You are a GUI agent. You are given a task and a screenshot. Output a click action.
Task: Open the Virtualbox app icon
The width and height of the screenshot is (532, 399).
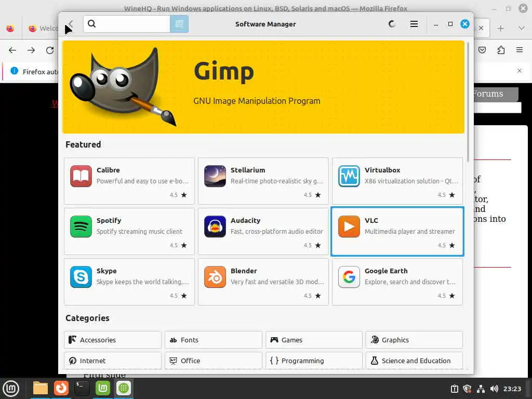pos(349,176)
